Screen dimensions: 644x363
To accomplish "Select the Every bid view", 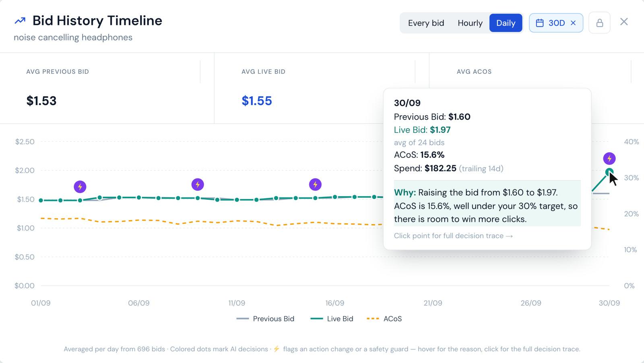I will pos(426,23).
